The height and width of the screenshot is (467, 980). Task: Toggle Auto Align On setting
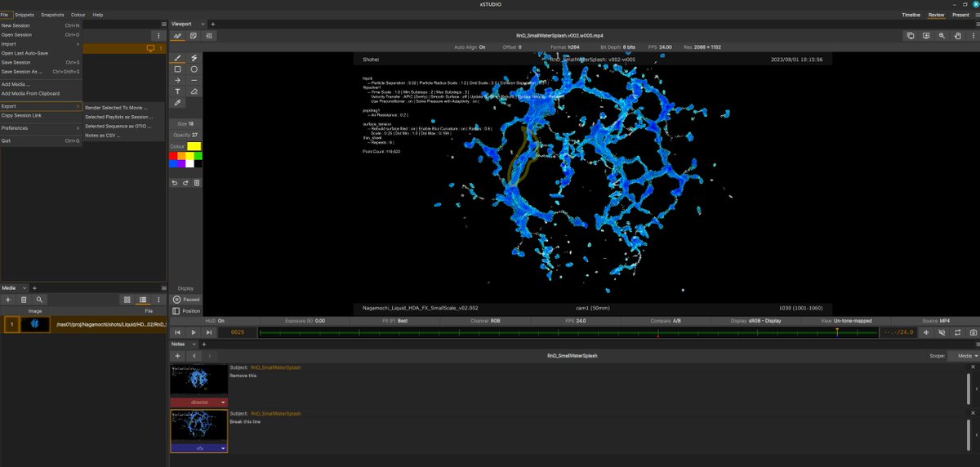pyautogui.click(x=469, y=47)
